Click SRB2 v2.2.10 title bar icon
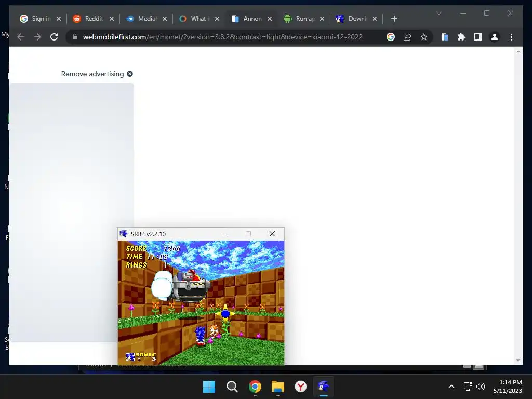Screen dimensions: 532x399 124,234
